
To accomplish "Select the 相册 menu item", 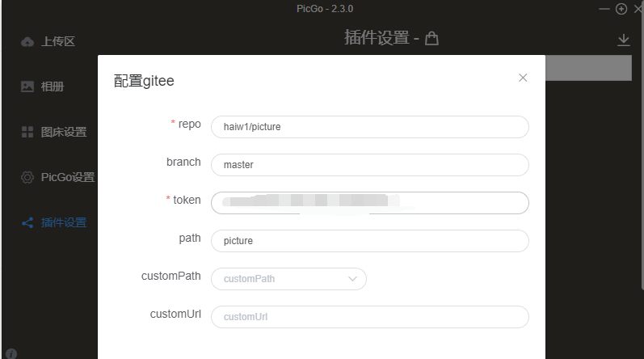I will (53, 87).
